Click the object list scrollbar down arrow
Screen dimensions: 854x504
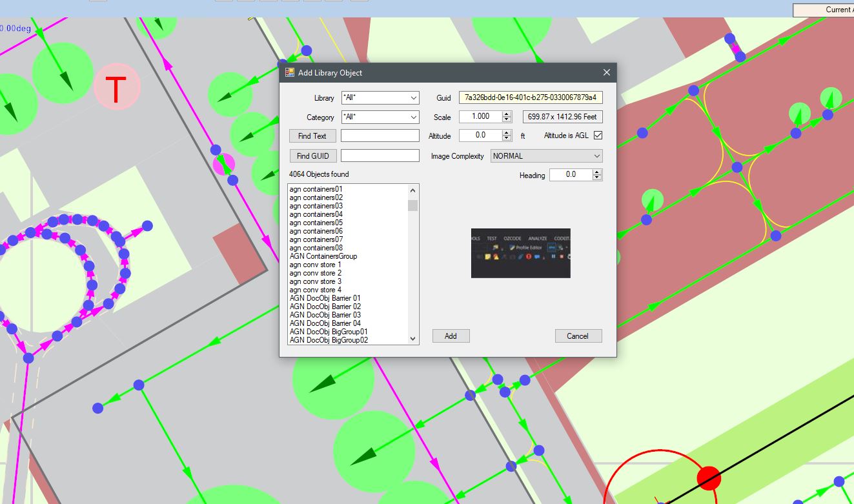click(413, 339)
